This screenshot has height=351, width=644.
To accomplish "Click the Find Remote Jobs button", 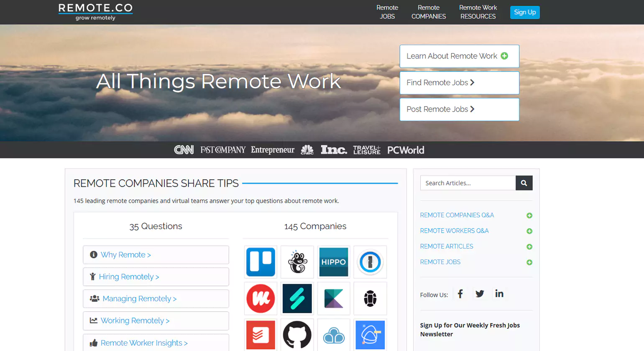I will (x=459, y=82).
